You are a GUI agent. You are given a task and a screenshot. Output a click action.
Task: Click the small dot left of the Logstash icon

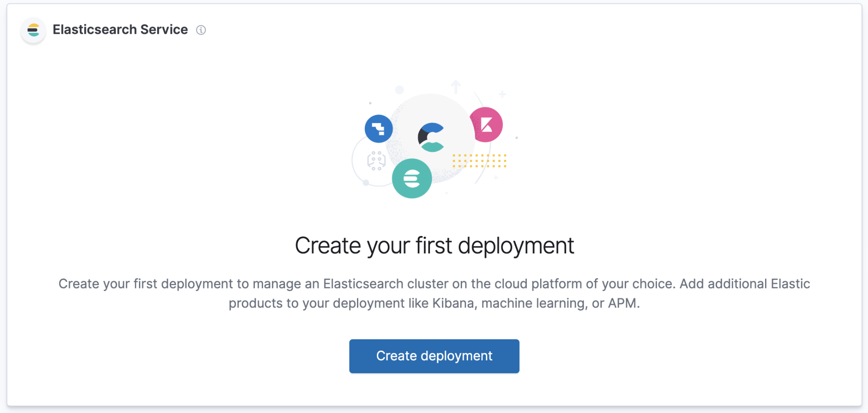pyautogui.click(x=370, y=103)
